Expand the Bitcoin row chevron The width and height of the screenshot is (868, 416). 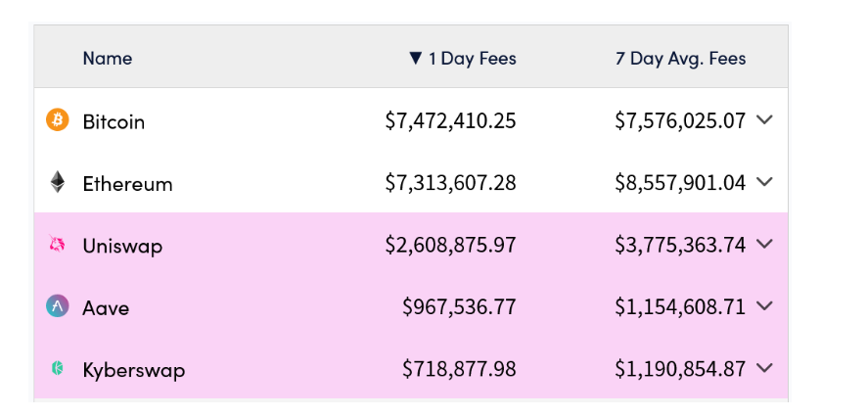765,119
